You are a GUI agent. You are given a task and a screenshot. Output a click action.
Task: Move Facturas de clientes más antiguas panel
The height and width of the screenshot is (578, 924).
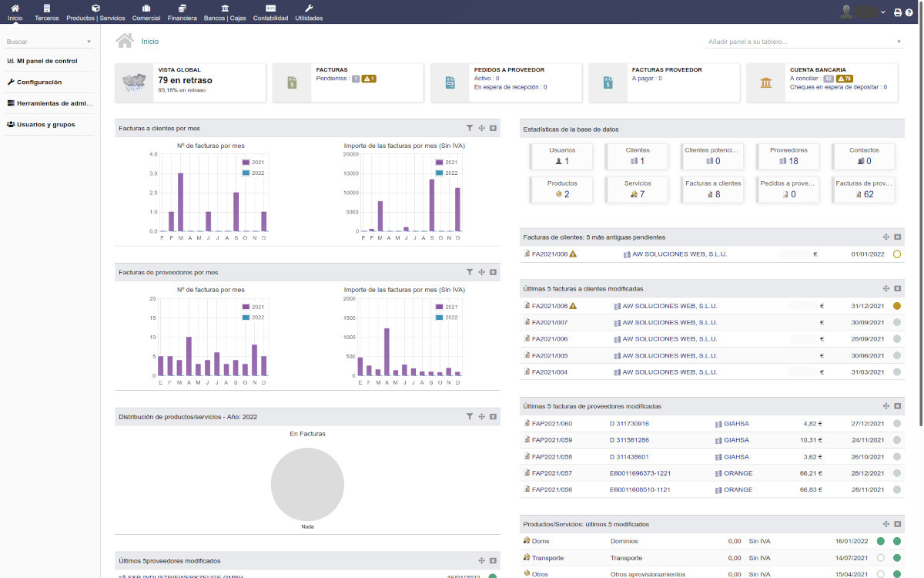(x=886, y=237)
